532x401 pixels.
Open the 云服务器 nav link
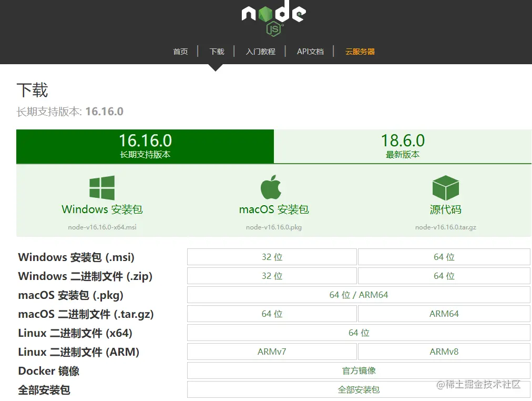pos(360,52)
